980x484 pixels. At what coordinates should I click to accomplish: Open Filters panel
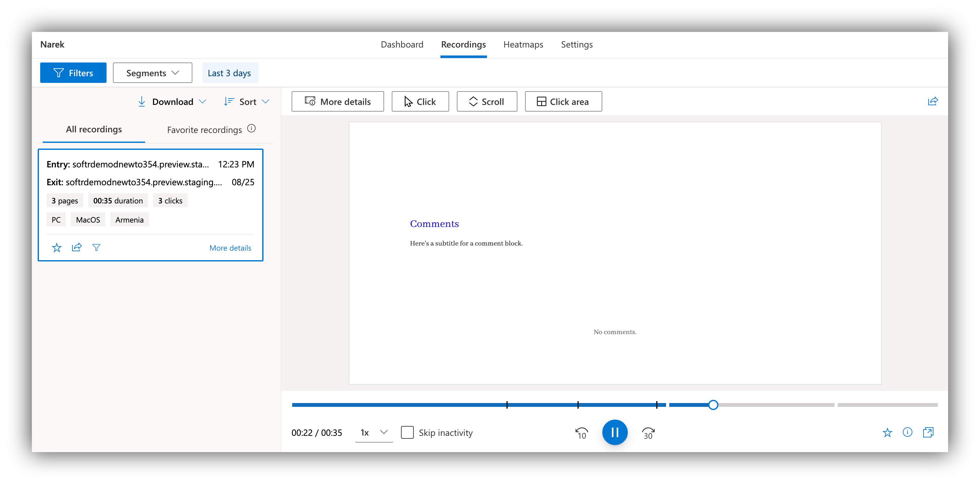pos(73,73)
